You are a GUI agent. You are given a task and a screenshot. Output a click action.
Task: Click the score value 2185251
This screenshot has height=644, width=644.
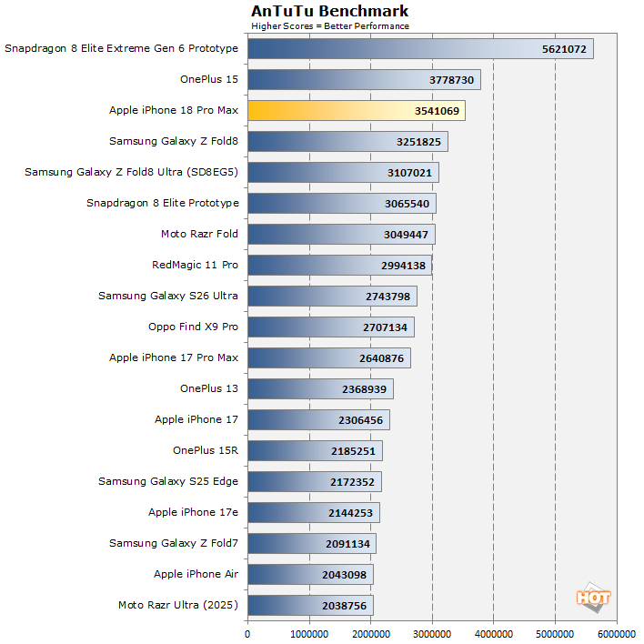[353, 451]
